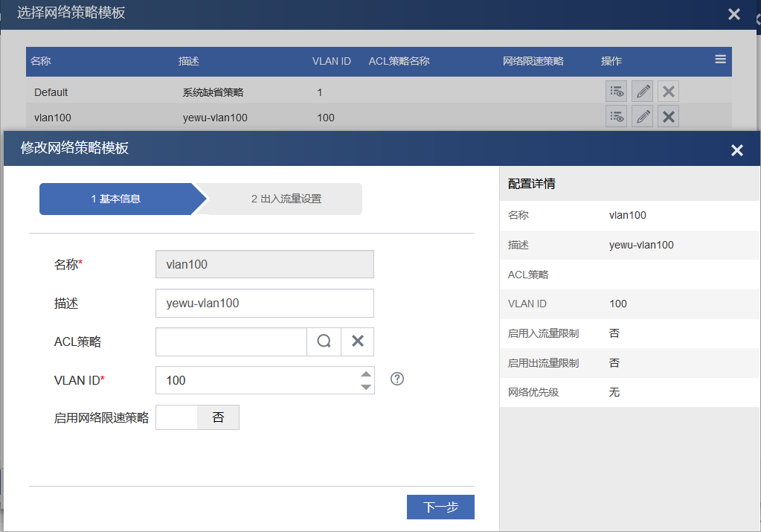
Task: Show the VLAN ID help tooltip
Action: click(x=397, y=379)
